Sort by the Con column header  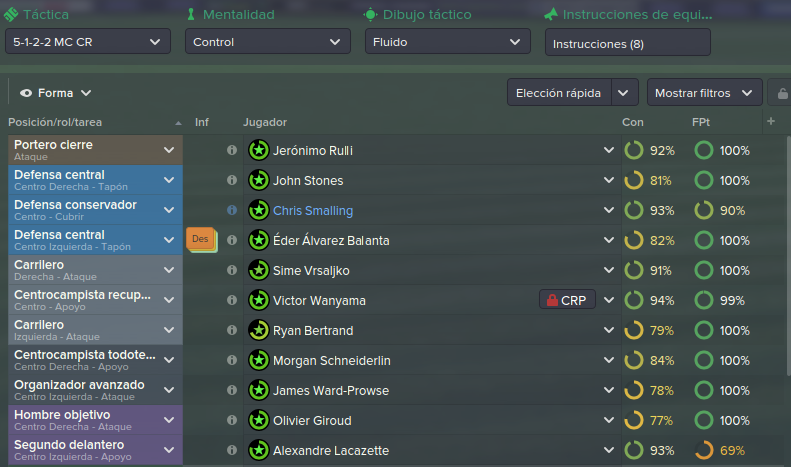point(633,122)
